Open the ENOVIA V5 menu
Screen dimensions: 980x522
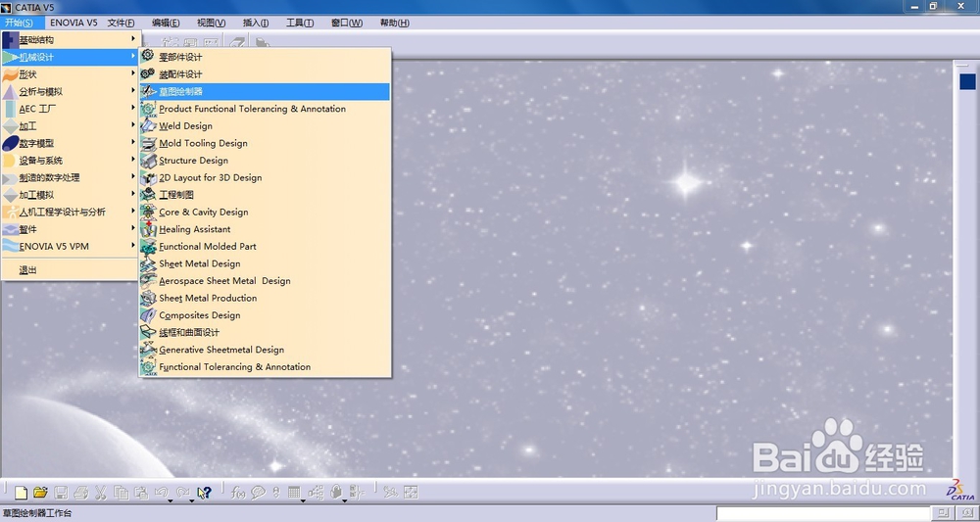pyautogui.click(x=73, y=23)
